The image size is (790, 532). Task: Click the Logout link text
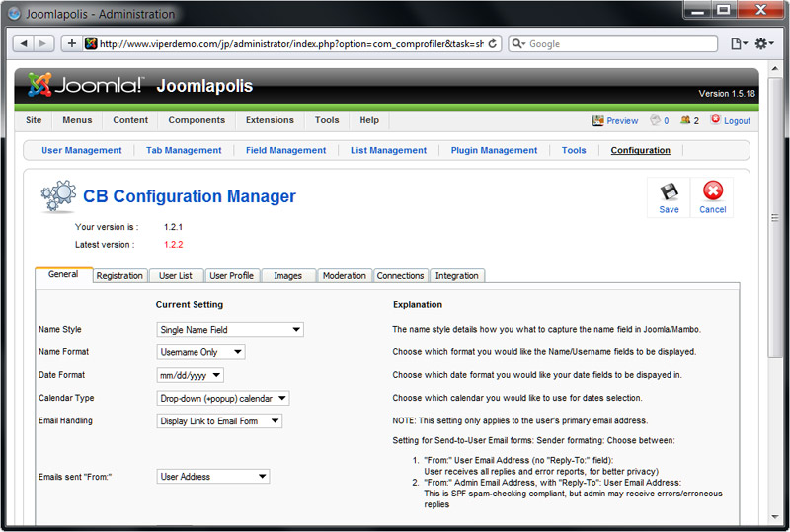coord(737,120)
